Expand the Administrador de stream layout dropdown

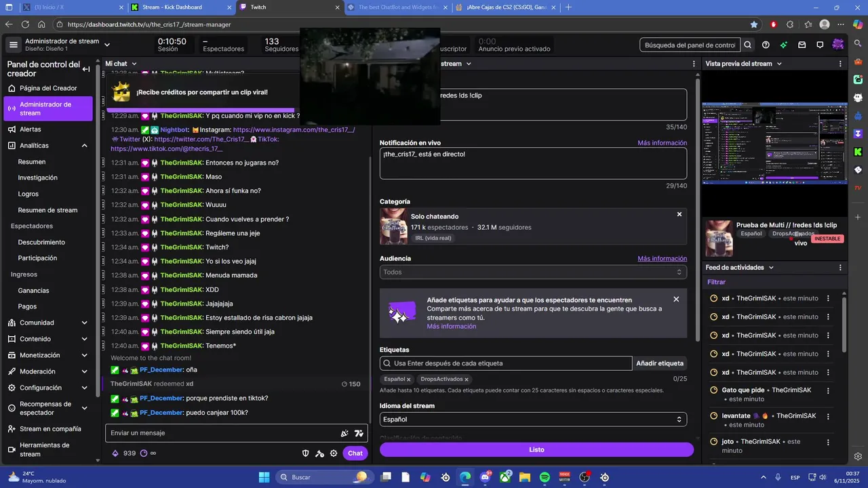point(107,45)
